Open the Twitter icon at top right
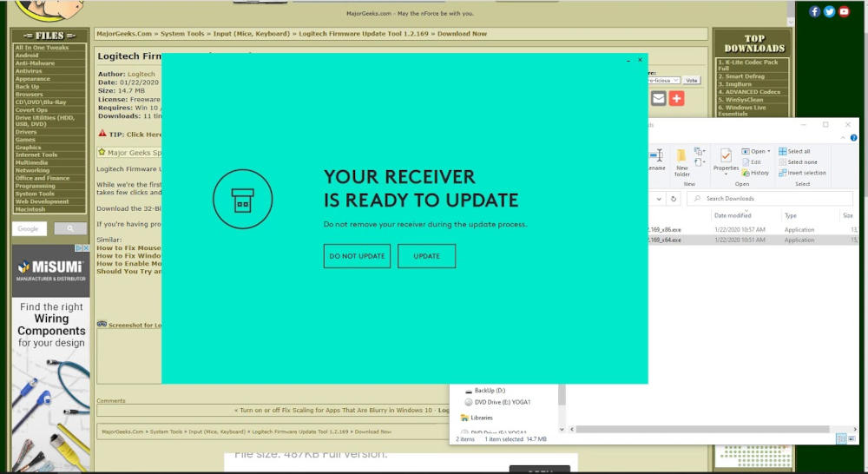 829,11
